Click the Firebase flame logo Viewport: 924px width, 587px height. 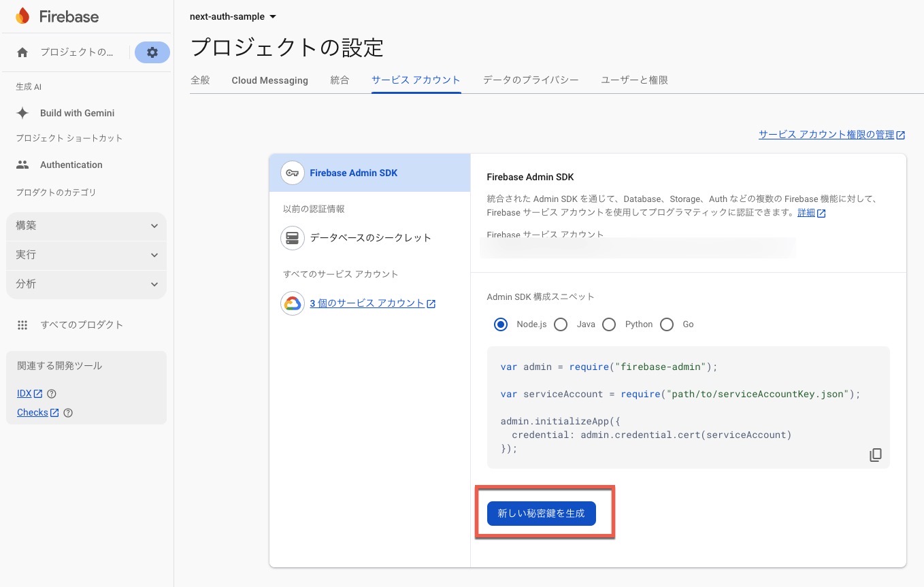click(x=22, y=16)
